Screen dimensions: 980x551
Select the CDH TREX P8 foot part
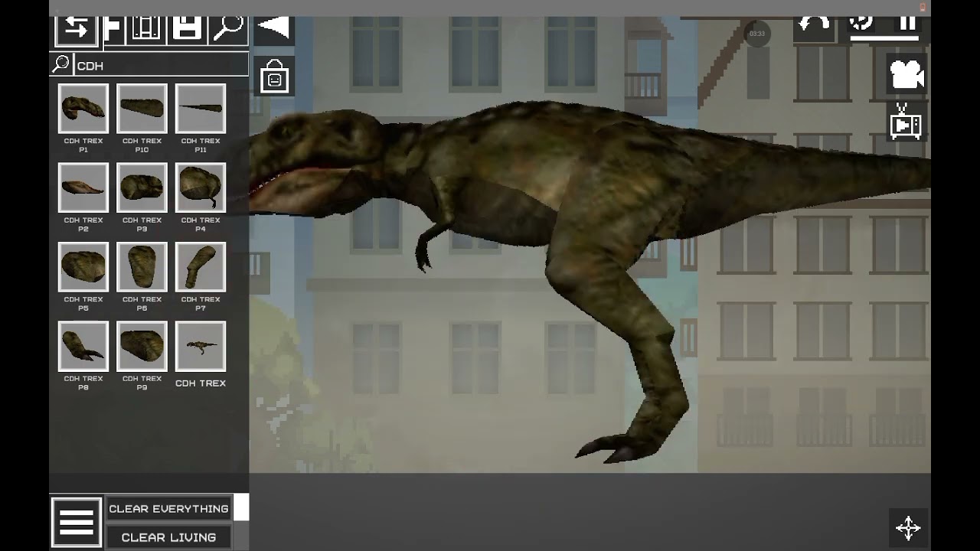click(x=83, y=346)
